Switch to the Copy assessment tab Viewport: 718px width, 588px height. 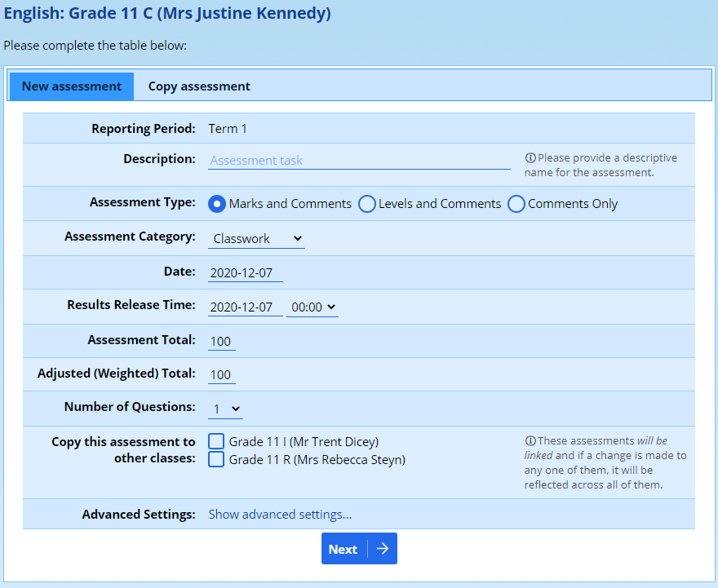199,86
